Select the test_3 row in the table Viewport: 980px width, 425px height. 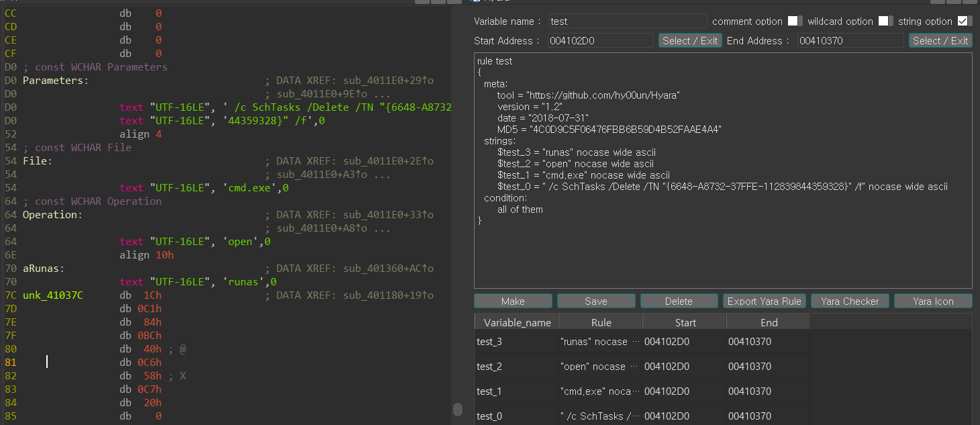(516, 342)
